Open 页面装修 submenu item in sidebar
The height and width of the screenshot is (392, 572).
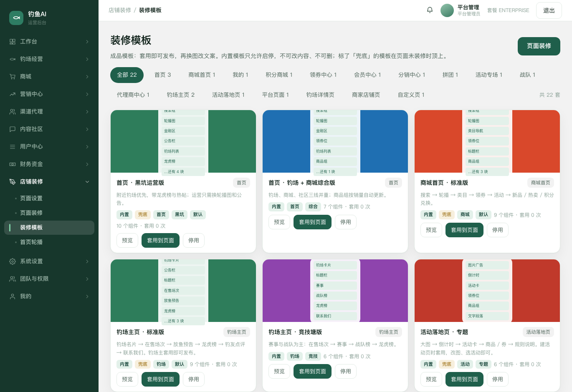point(49,213)
